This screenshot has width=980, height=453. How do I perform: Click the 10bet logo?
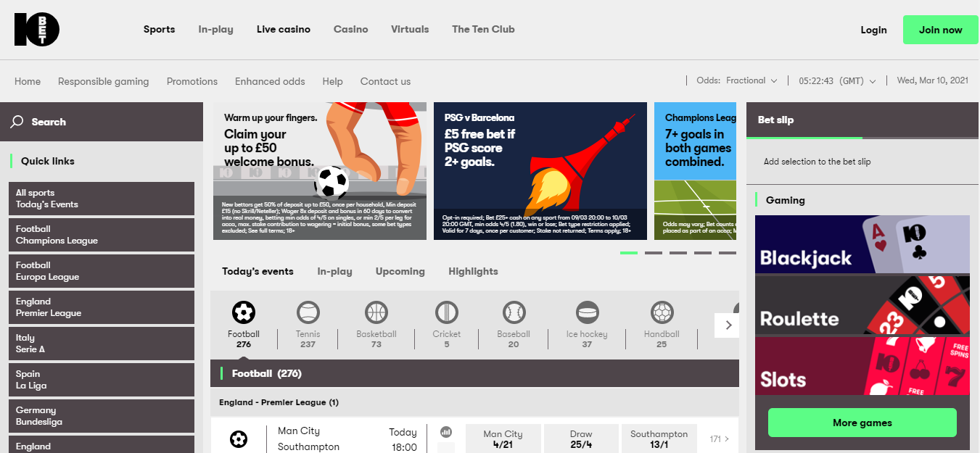[37, 30]
